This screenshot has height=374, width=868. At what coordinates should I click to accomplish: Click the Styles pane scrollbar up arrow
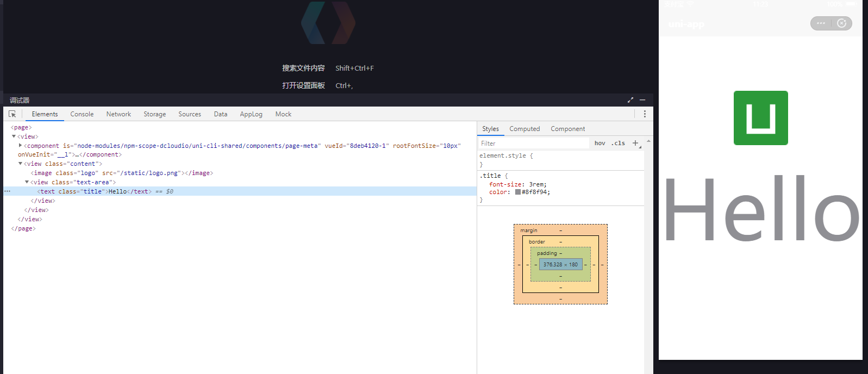648,141
